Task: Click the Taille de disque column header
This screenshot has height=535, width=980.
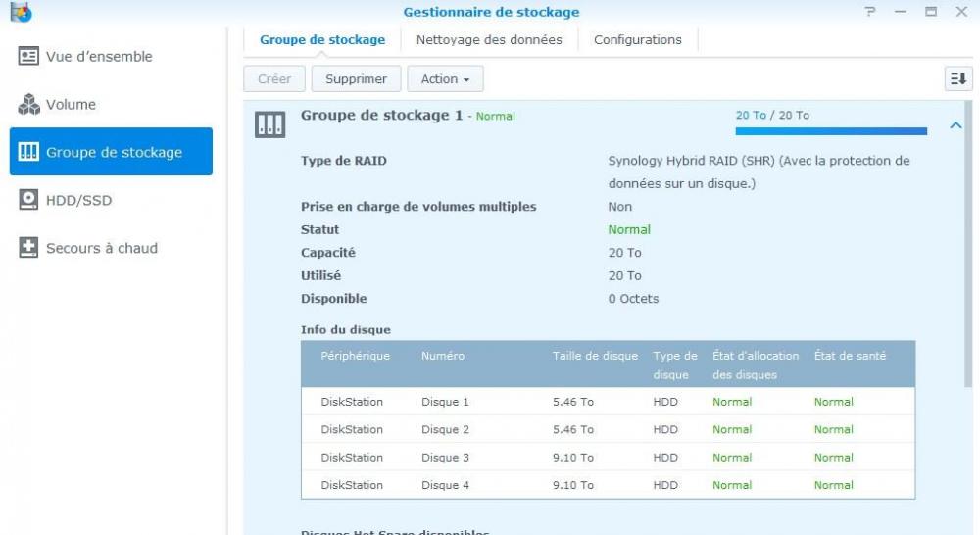Action: (595, 356)
